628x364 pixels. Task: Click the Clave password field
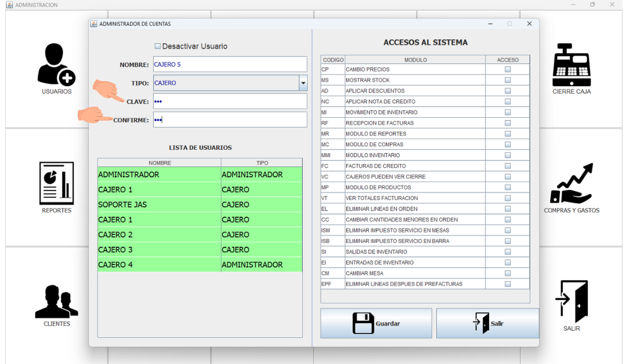[230, 101]
